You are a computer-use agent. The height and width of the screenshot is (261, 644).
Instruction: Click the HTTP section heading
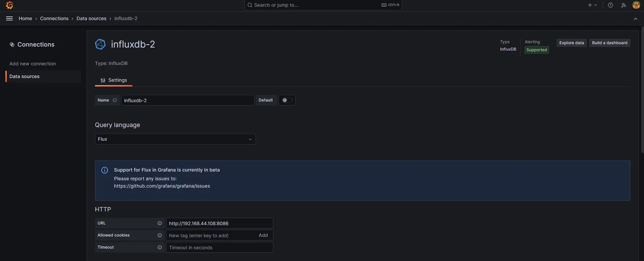pos(103,209)
